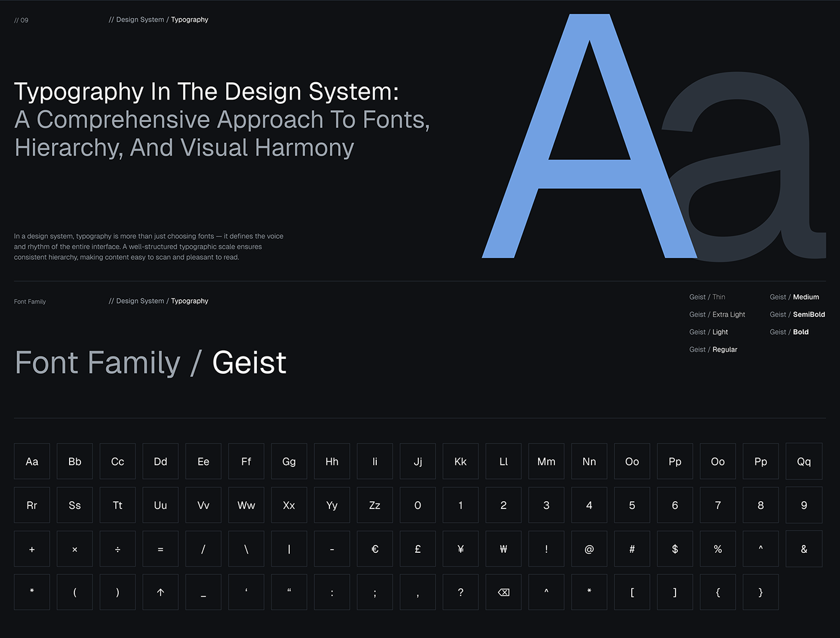The height and width of the screenshot is (638, 840).
Task: Select the dollar sign glyph tile
Action: pyautogui.click(x=675, y=549)
